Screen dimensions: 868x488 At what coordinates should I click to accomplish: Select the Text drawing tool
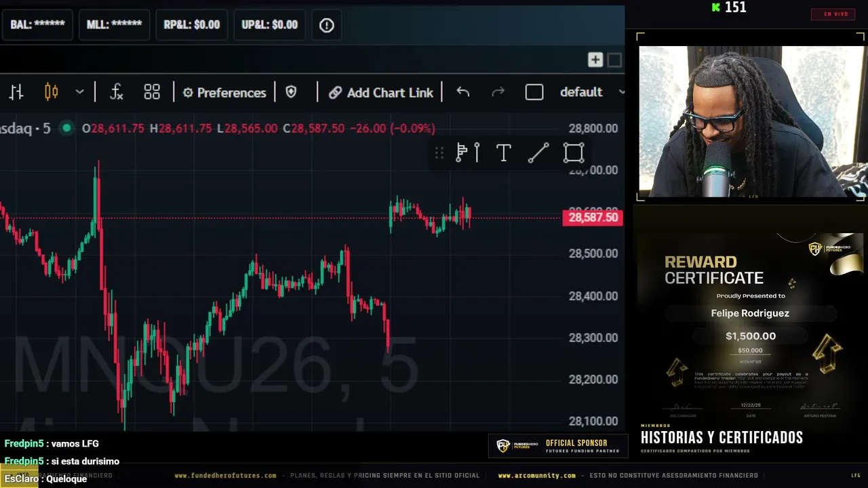tap(503, 153)
